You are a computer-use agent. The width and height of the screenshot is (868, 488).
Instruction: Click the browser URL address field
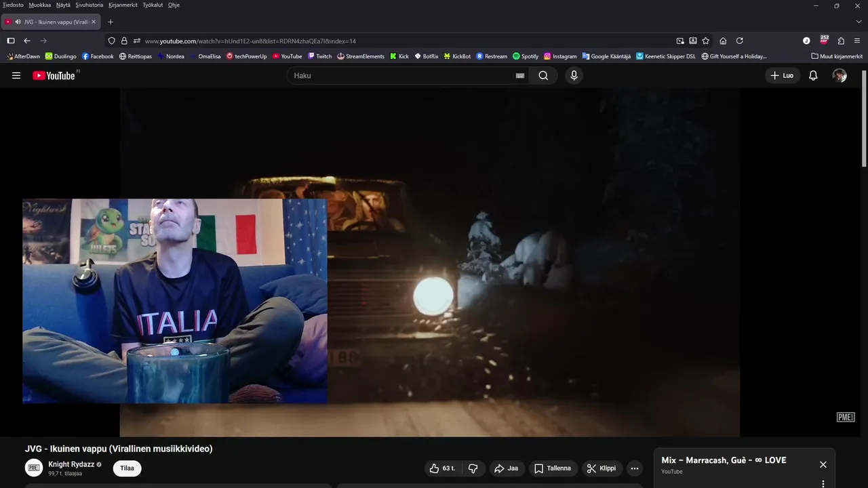[407, 41]
